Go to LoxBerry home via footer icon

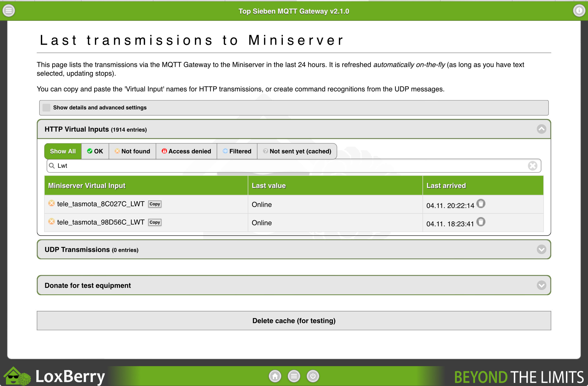coord(275,376)
